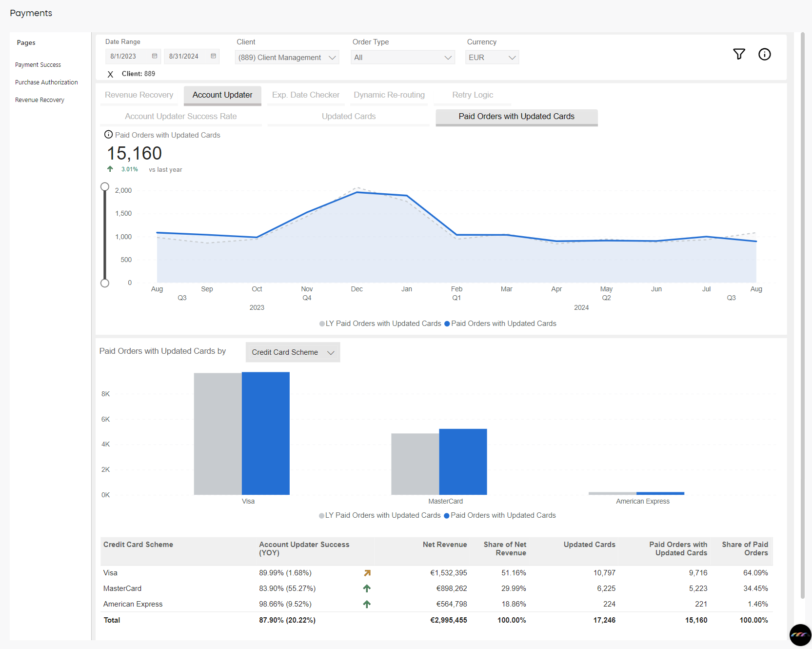The height and width of the screenshot is (649, 812).
Task: Select the Account Updater tab
Action: coord(222,95)
